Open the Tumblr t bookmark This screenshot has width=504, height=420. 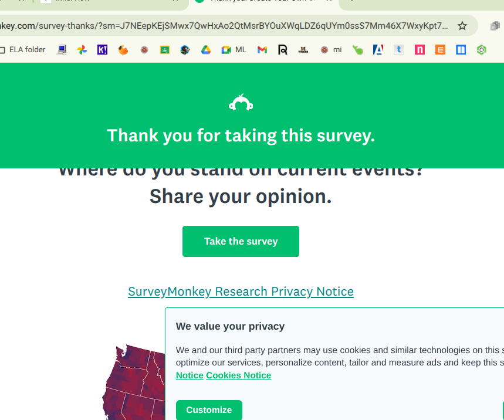tap(399, 50)
